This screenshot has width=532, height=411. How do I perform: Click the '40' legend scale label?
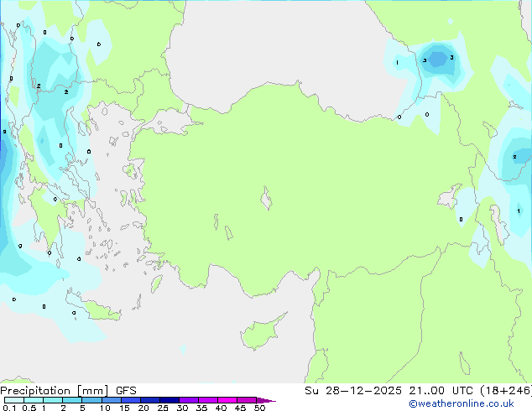point(221,408)
